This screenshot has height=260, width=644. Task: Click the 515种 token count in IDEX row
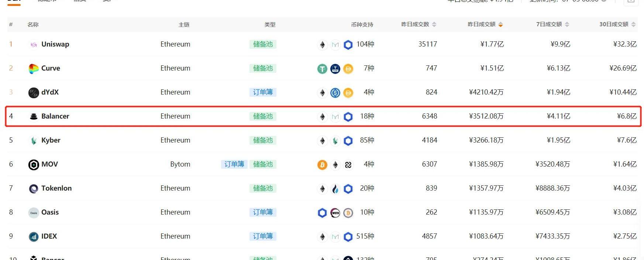click(365, 236)
